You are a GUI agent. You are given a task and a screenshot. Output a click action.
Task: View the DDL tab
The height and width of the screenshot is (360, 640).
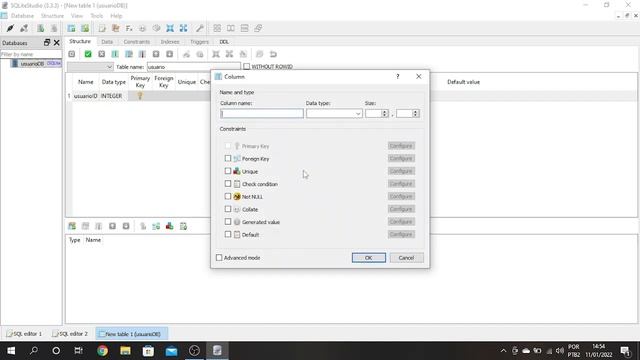click(x=224, y=42)
